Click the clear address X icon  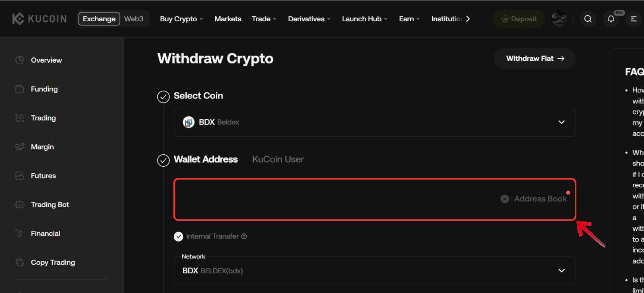click(505, 199)
